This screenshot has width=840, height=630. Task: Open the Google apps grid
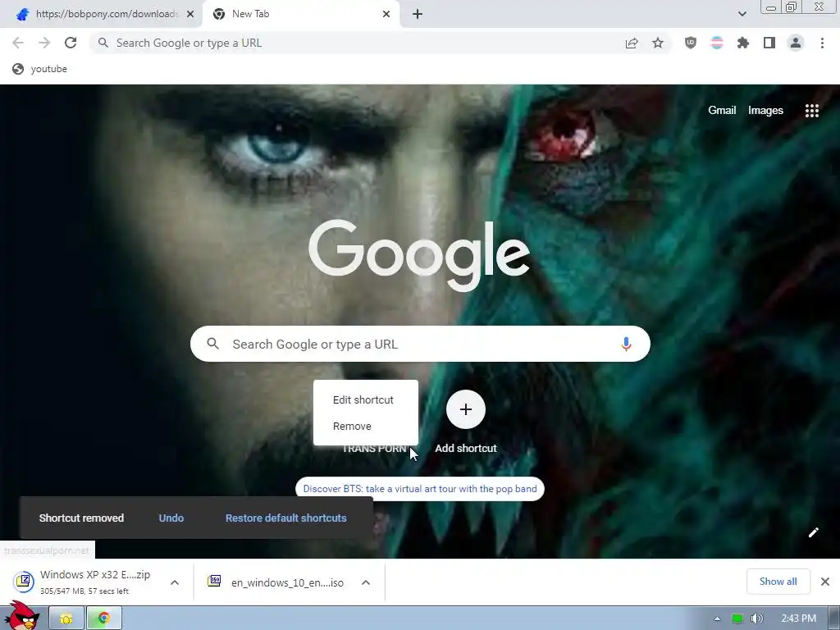click(x=811, y=111)
